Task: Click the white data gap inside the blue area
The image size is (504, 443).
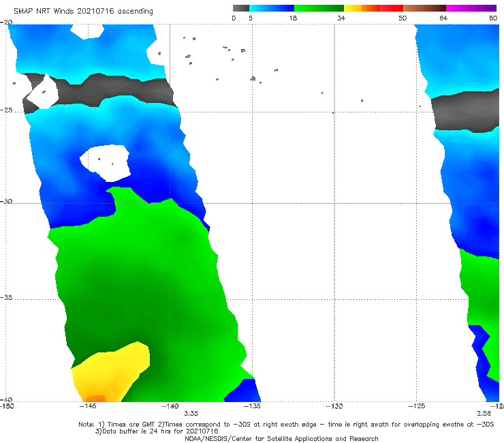Action: pyautogui.click(x=106, y=162)
